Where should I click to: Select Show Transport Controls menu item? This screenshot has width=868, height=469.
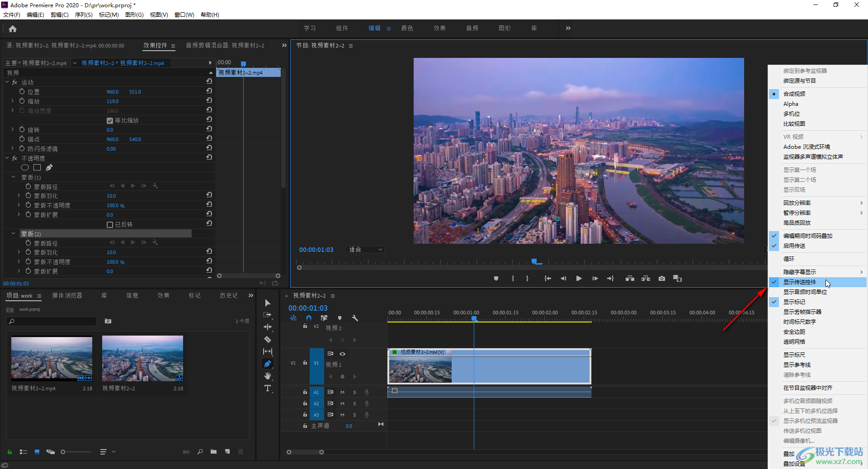tap(817, 282)
